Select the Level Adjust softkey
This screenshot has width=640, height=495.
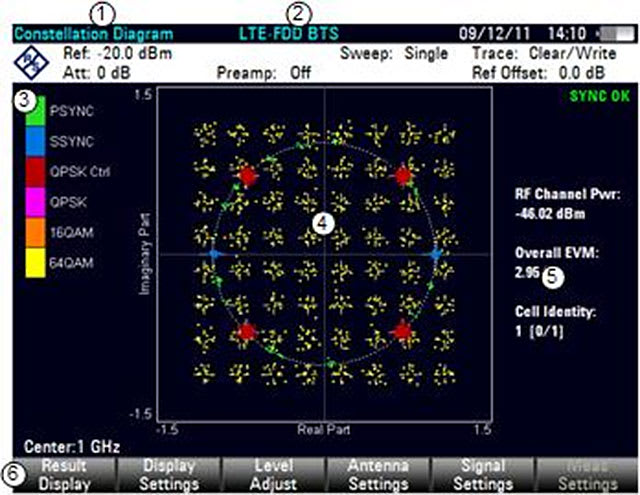pyautogui.click(x=273, y=475)
